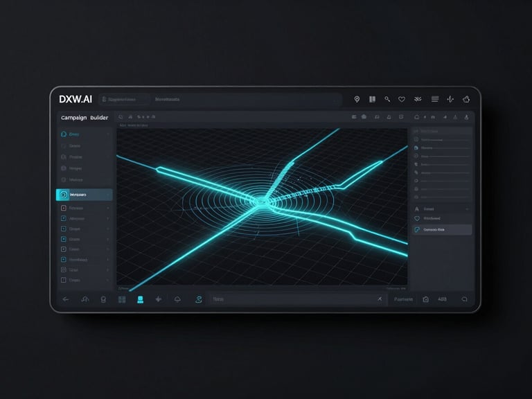Click the chat bubble icon at the bottom bar's end
Image resolution: width=532 pixels, height=399 pixels.
[465, 299]
